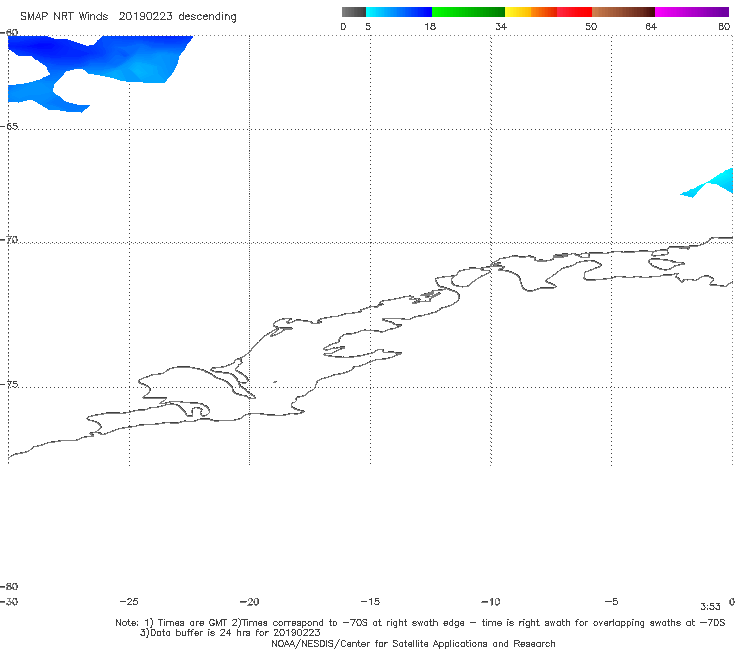Click the color bar label '64'
Viewport: 740px width, 650px height.
(651, 26)
